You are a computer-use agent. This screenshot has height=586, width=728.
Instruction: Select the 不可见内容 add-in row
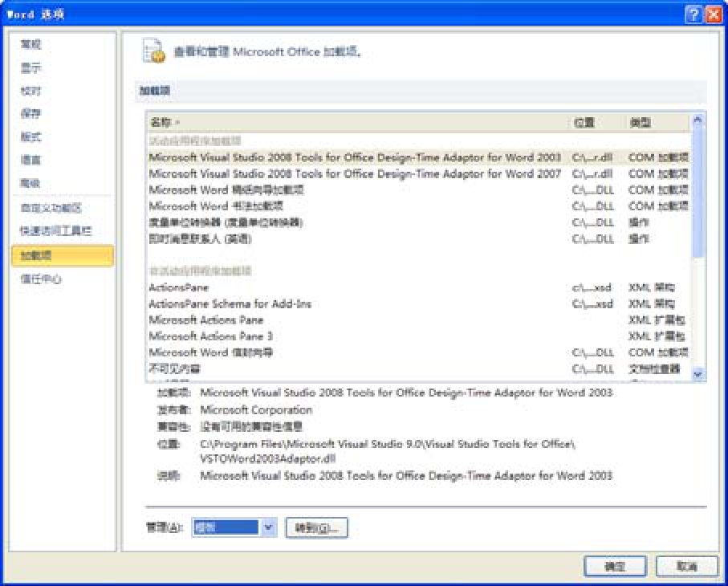pyautogui.click(x=418, y=369)
